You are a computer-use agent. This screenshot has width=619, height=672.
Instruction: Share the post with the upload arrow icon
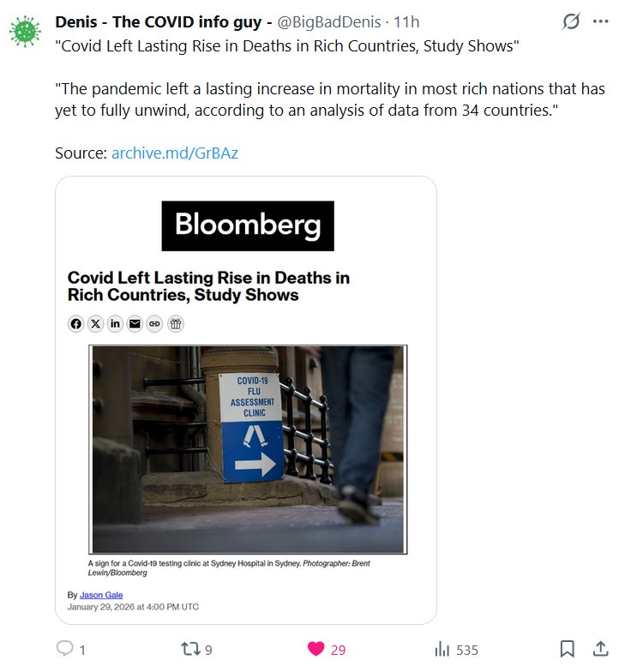pos(601,648)
